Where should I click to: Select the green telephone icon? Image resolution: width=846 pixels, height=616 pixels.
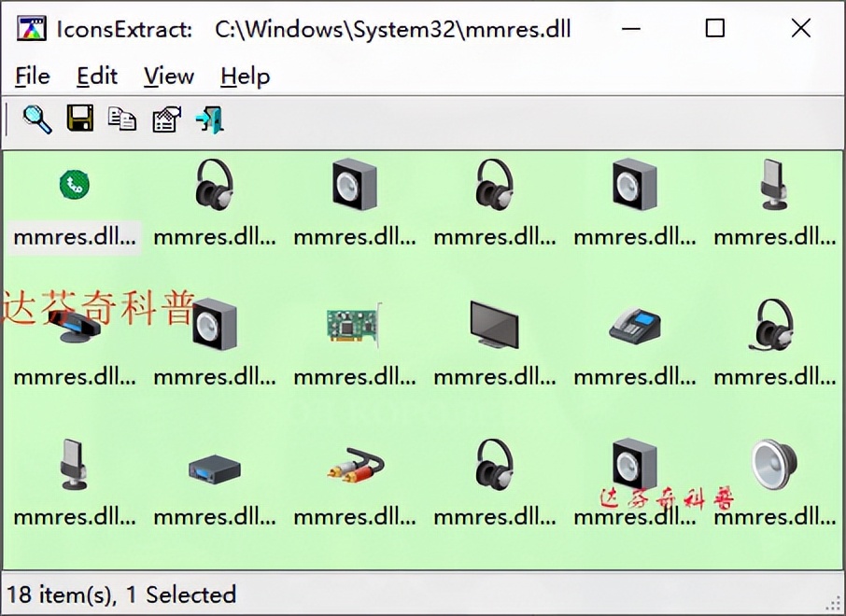click(x=74, y=185)
